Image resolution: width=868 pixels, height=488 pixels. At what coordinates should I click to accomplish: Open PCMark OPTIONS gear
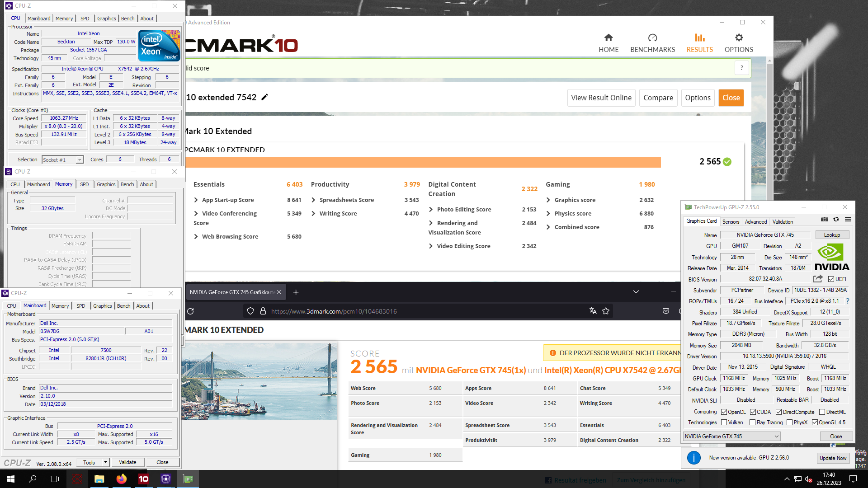point(739,38)
